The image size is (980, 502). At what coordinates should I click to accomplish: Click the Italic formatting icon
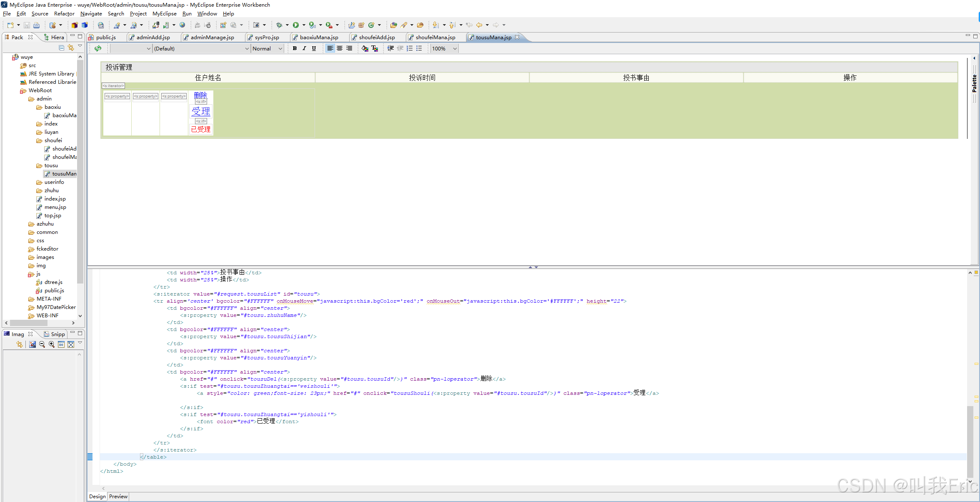pos(304,48)
